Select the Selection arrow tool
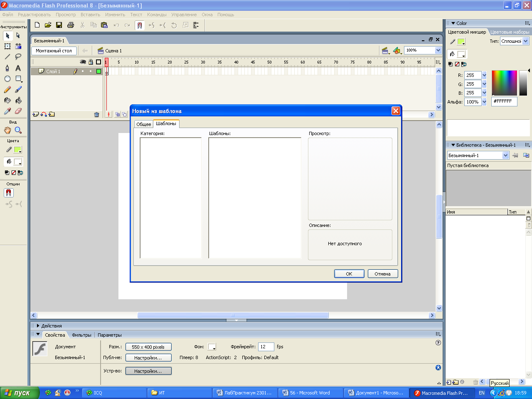Viewport: 532px width, 399px height. [x=7, y=36]
